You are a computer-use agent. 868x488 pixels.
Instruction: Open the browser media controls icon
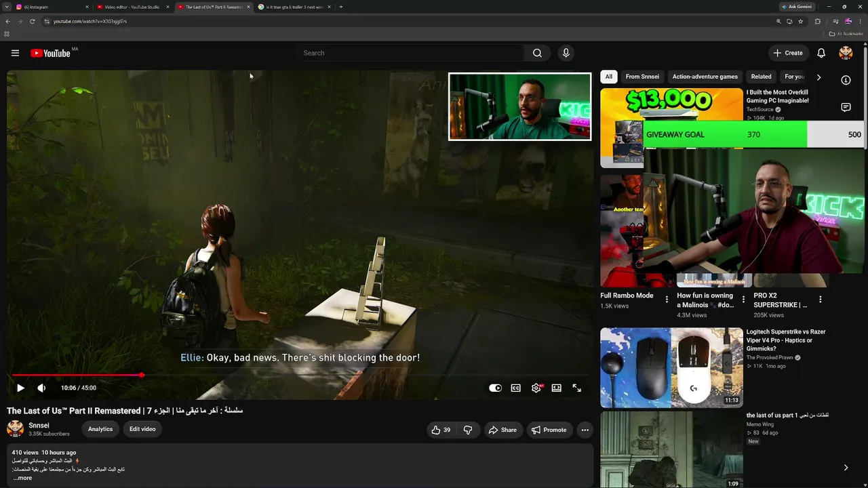click(835, 21)
